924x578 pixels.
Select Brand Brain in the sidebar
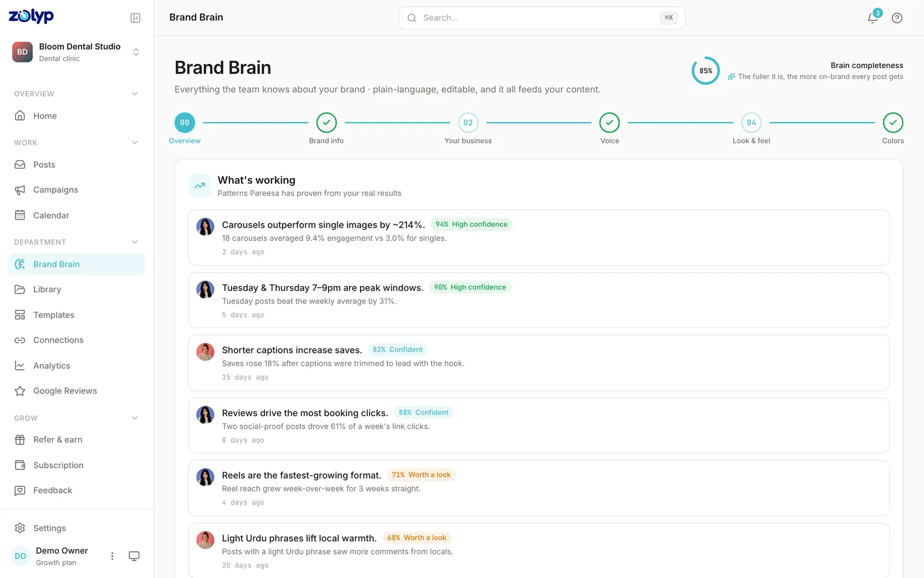[77, 264]
